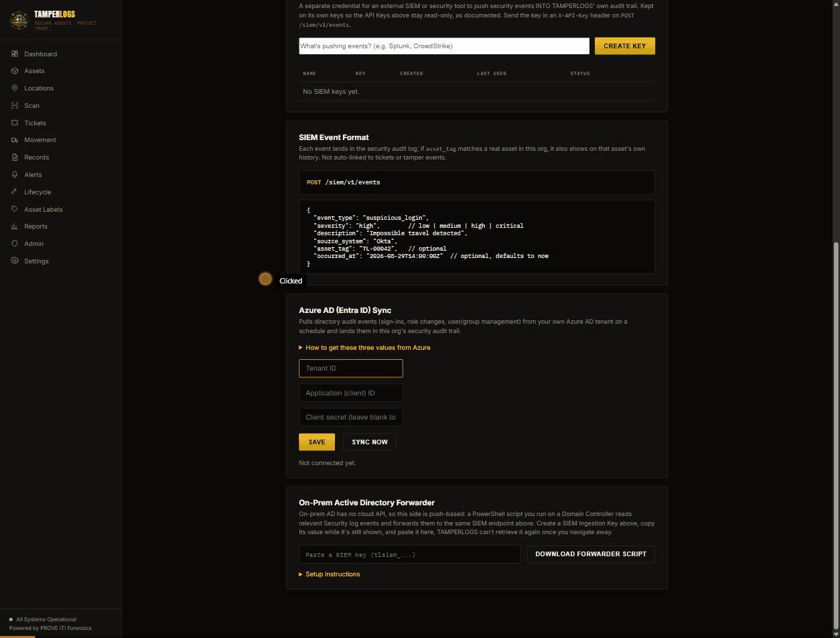Expand the Setup instructions disclosure
Viewport: 840px width, 638px height.
[330, 574]
